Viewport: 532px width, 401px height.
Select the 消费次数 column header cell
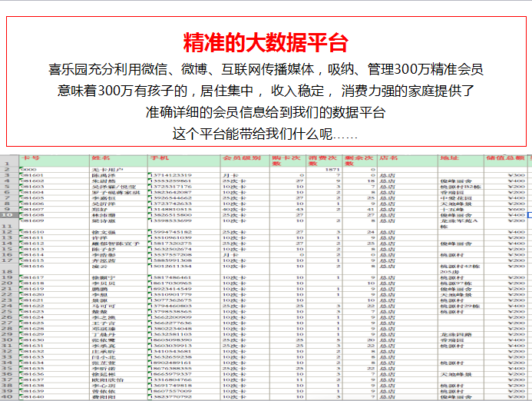(324, 161)
